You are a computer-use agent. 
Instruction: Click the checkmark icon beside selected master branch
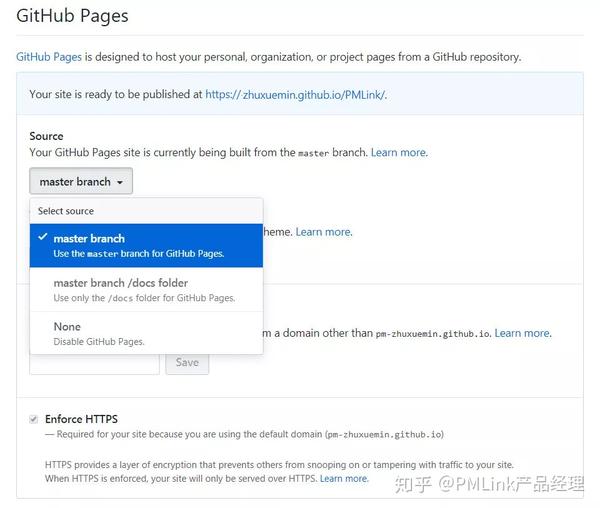click(x=42, y=238)
